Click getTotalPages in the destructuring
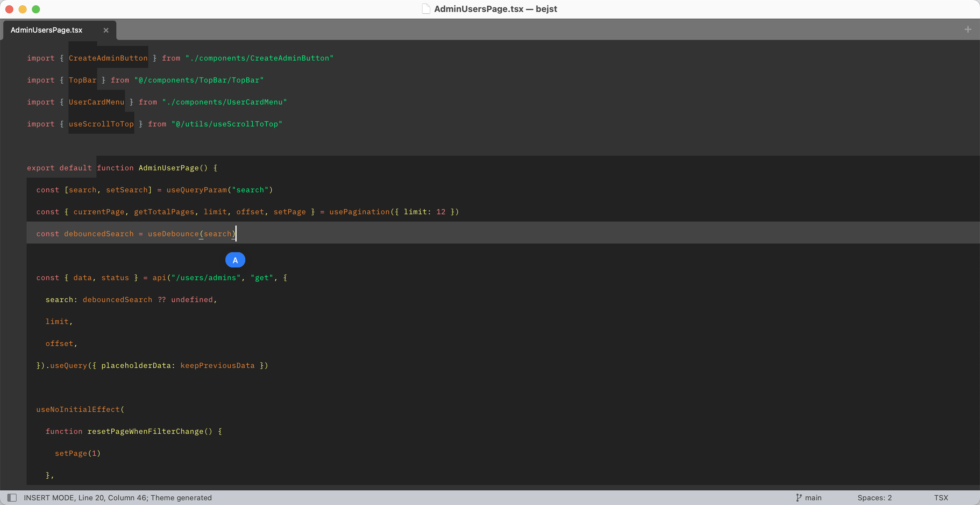This screenshot has height=505, width=980. point(164,212)
